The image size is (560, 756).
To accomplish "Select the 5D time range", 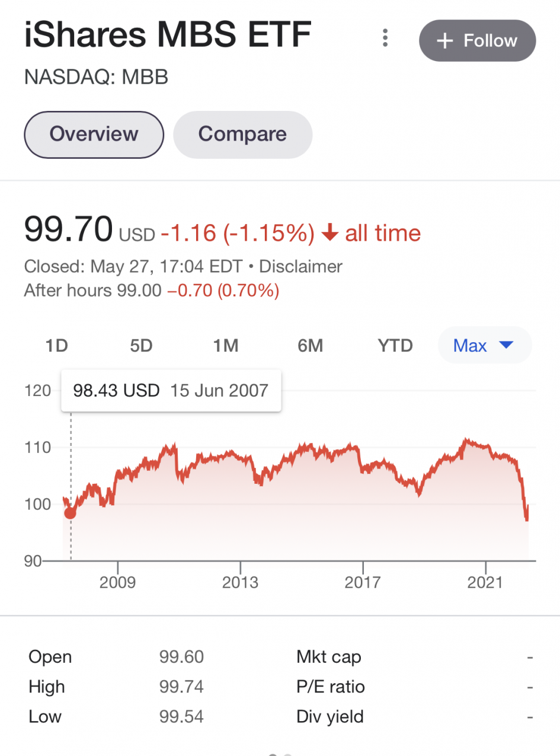I will [x=141, y=346].
